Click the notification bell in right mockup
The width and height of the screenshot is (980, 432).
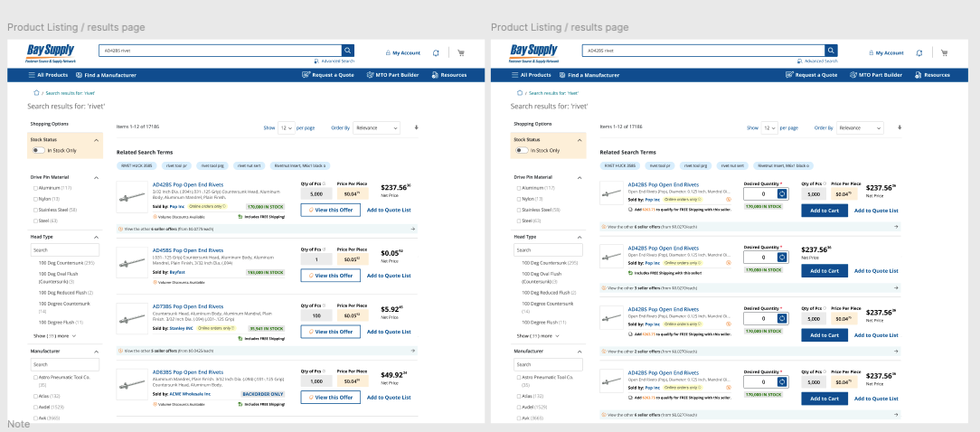(919, 52)
